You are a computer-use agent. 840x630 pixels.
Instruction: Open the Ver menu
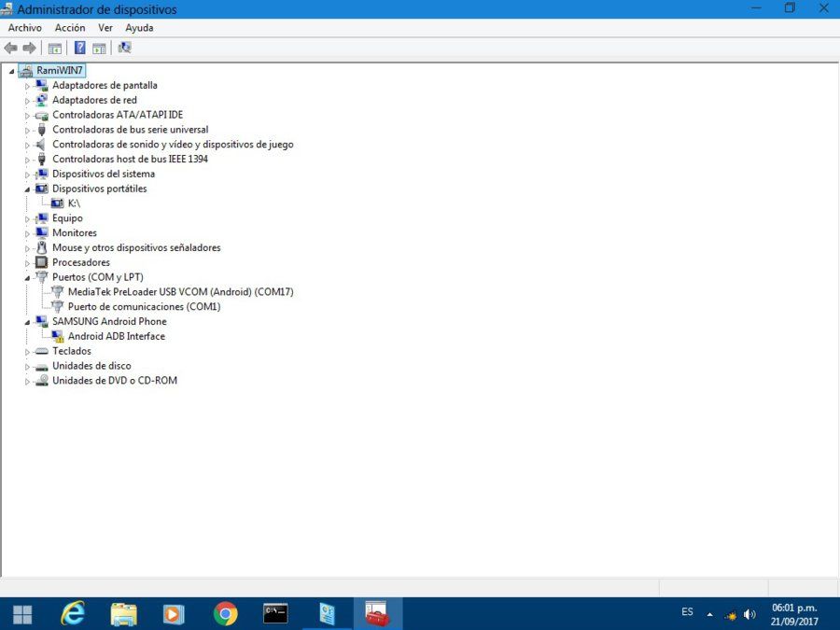tap(105, 28)
